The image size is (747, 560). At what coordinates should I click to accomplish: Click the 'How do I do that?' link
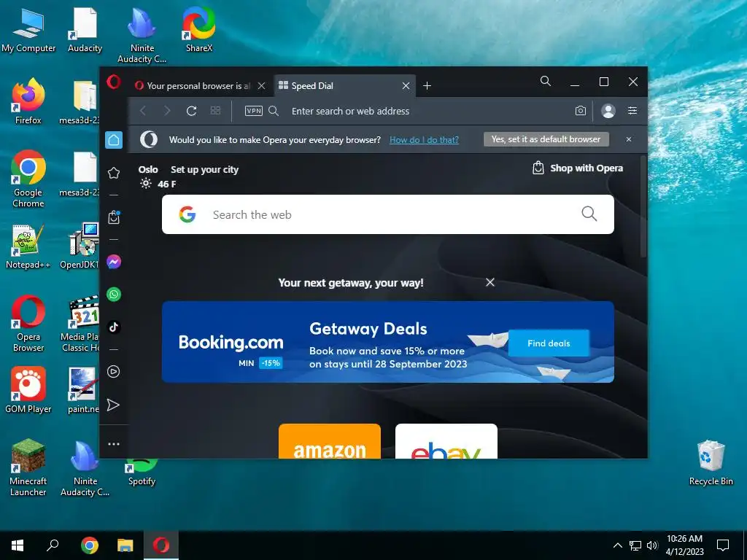click(424, 139)
